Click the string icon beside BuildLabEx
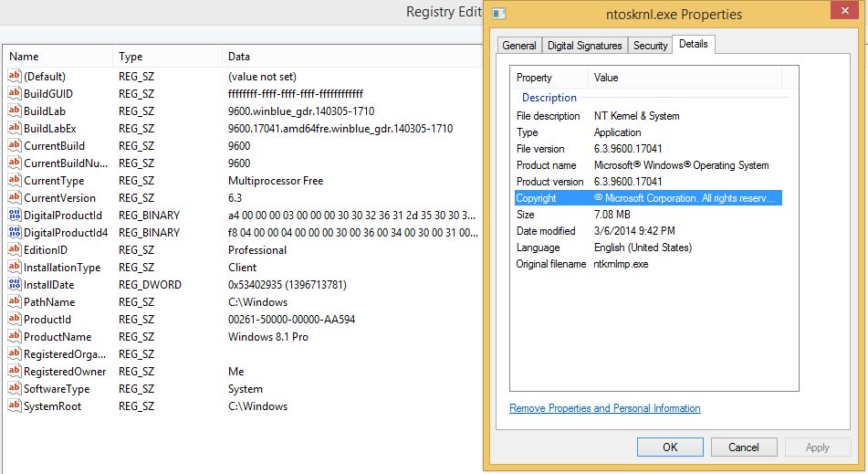Image resolution: width=868 pixels, height=474 pixels. [15, 128]
